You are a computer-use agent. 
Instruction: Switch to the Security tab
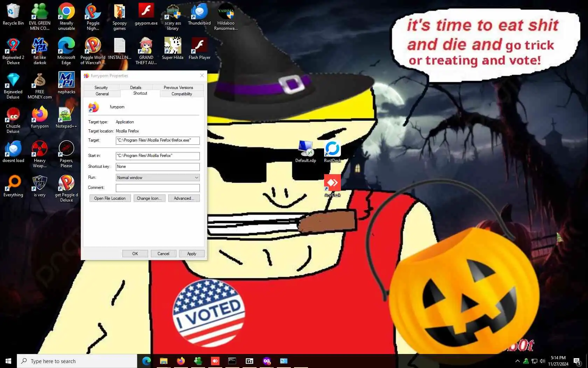coord(101,88)
